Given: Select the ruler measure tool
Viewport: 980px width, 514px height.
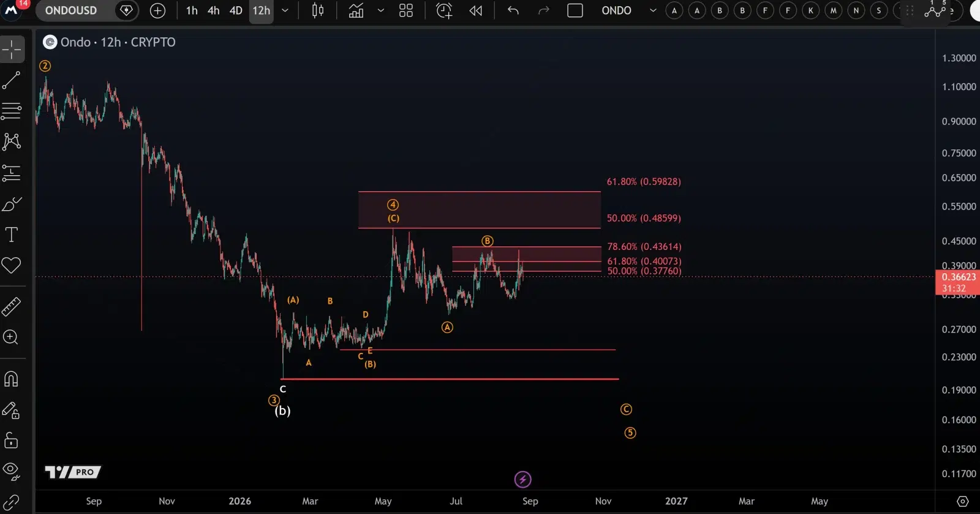Looking at the screenshot, I should tap(12, 306).
